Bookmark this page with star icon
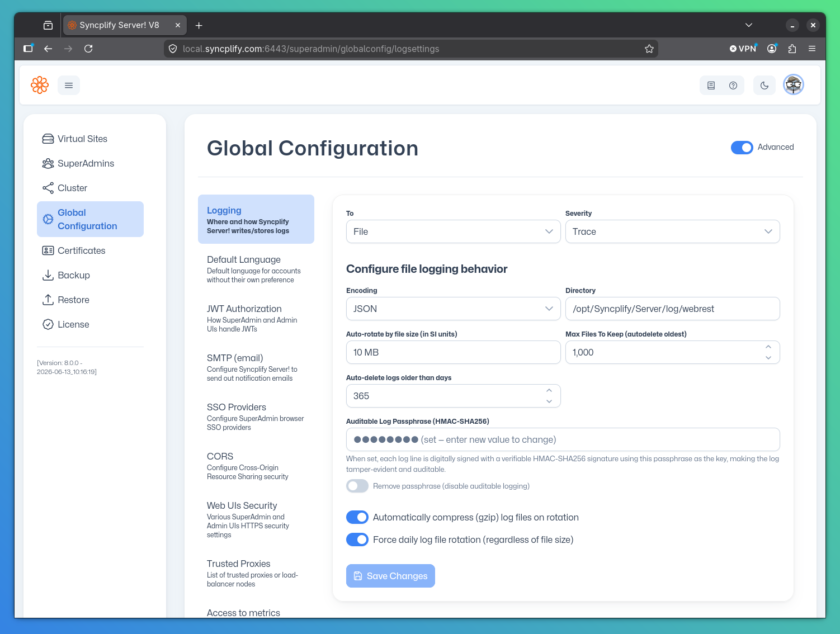Viewport: 840px width, 634px height. [649, 49]
